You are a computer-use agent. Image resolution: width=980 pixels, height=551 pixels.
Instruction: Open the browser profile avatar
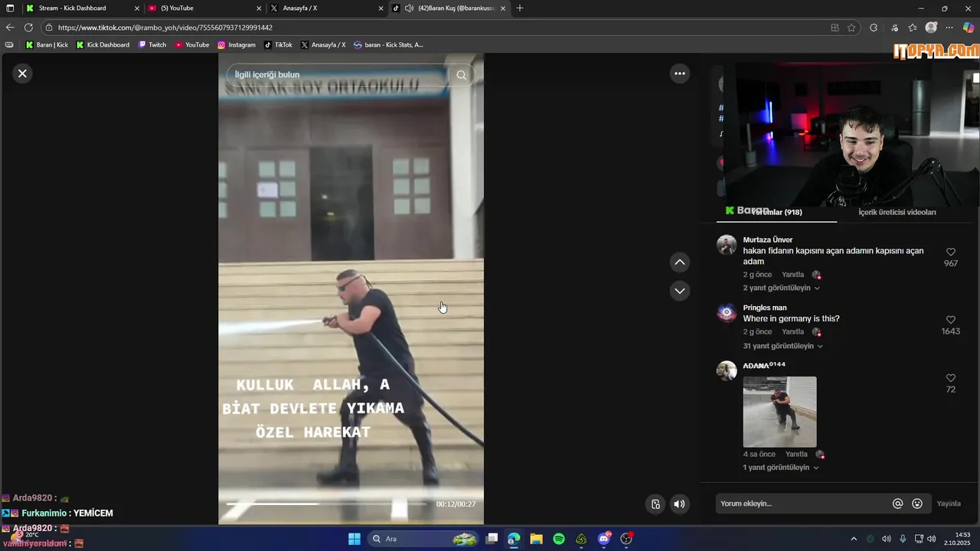coord(931,28)
